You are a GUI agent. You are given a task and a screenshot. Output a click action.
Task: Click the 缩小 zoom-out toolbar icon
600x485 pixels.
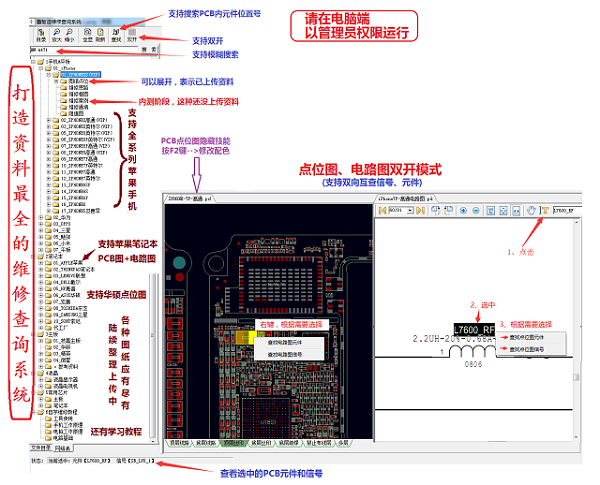coord(69,35)
